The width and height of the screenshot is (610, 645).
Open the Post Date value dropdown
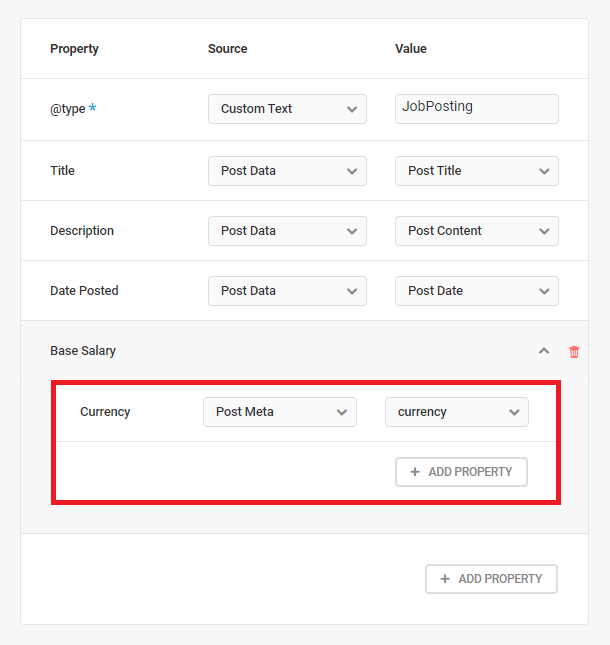pos(477,291)
